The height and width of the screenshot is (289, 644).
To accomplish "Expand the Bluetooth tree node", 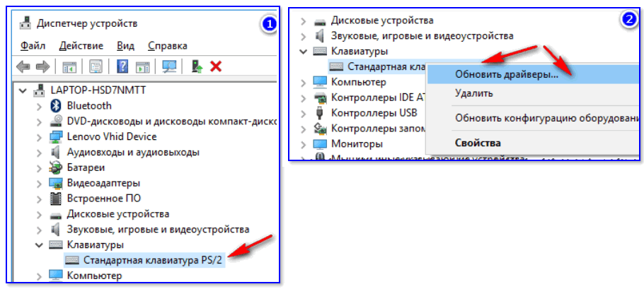I will click(x=40, y=105).
